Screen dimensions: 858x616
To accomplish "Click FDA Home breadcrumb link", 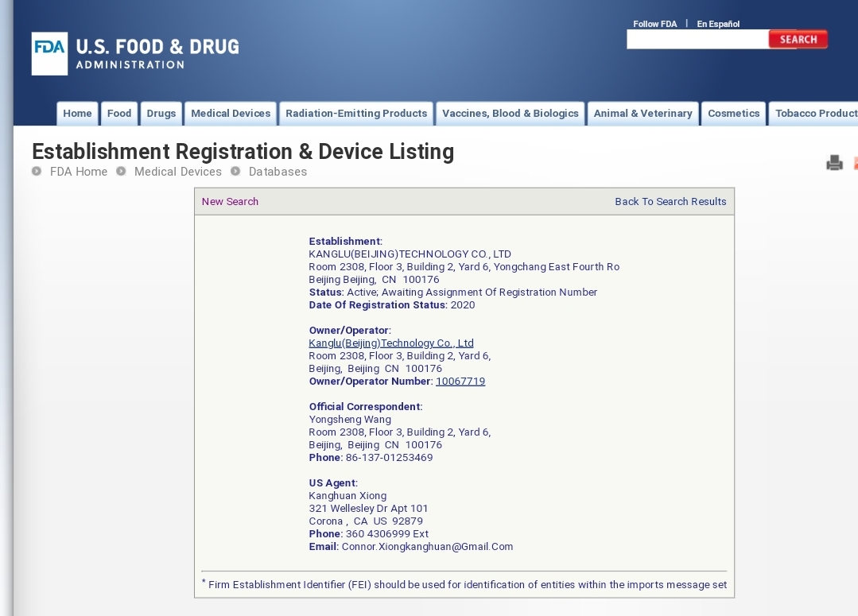I will point(78,172).
